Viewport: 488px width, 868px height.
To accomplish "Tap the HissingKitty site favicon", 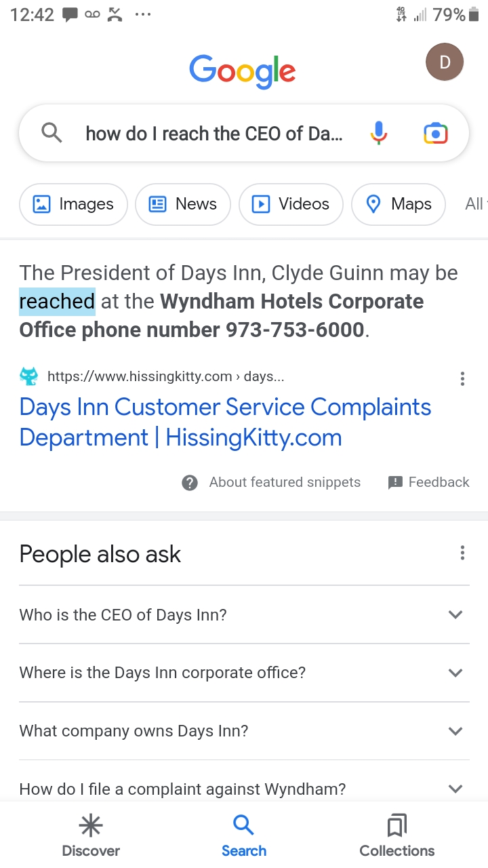I will 28,376.
